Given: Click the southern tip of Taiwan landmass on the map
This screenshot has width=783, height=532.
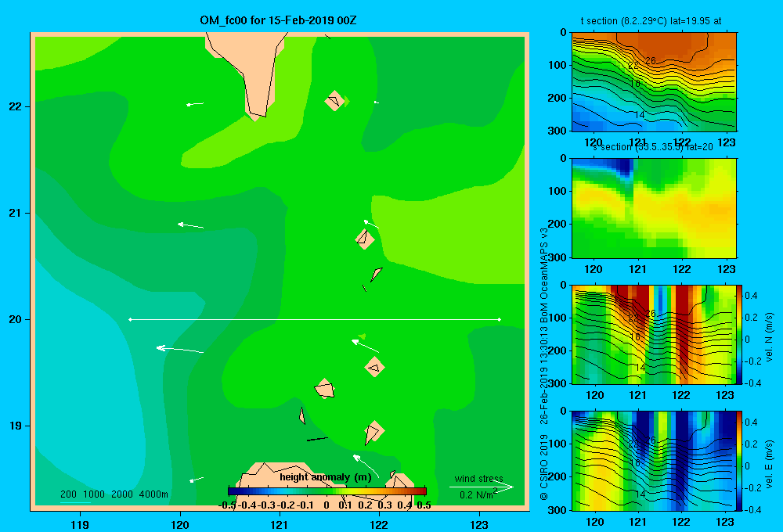Looking at the screenshot, I should pyautogui.click(x=255, y=117).
